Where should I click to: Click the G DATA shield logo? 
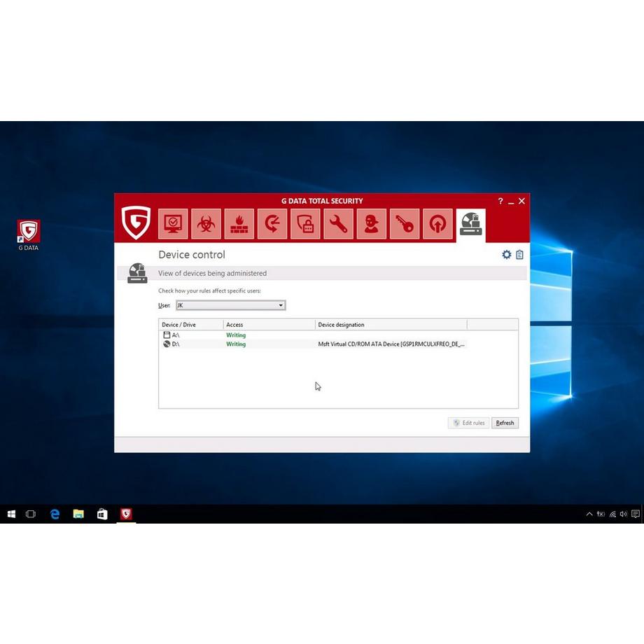pos(136,223)
